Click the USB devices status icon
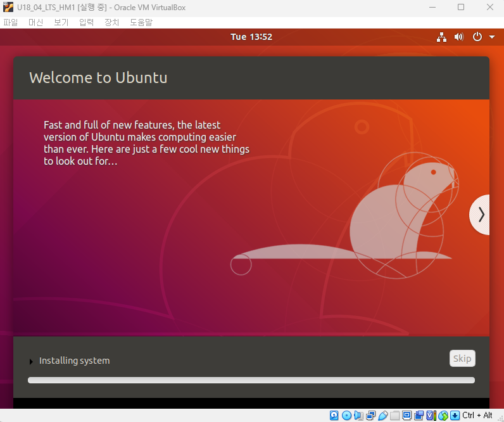 383,416
